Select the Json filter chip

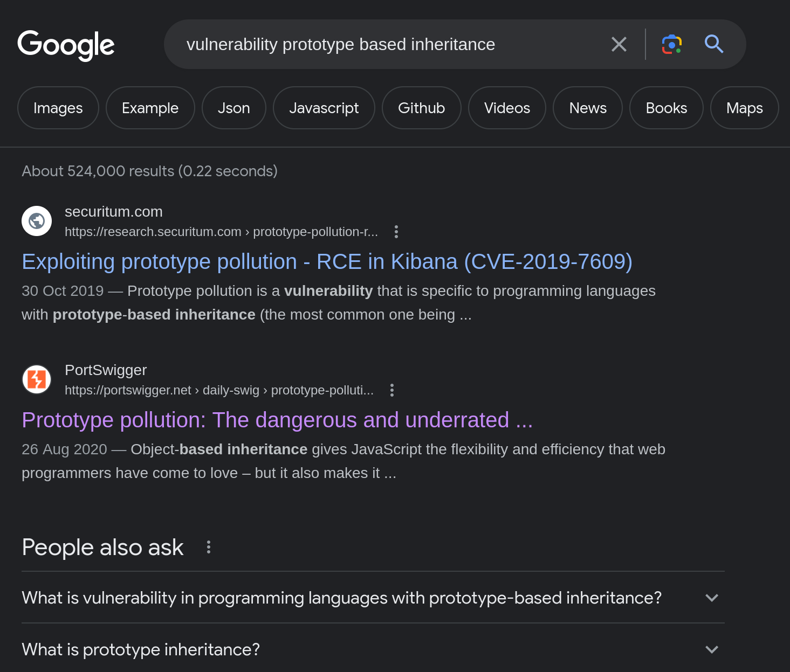point(234,108)
